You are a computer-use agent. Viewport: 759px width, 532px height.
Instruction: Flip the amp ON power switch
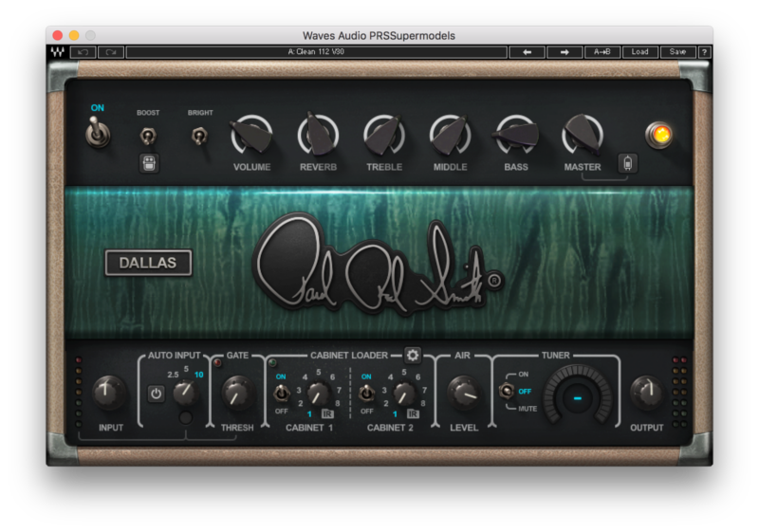coord(98,132)
